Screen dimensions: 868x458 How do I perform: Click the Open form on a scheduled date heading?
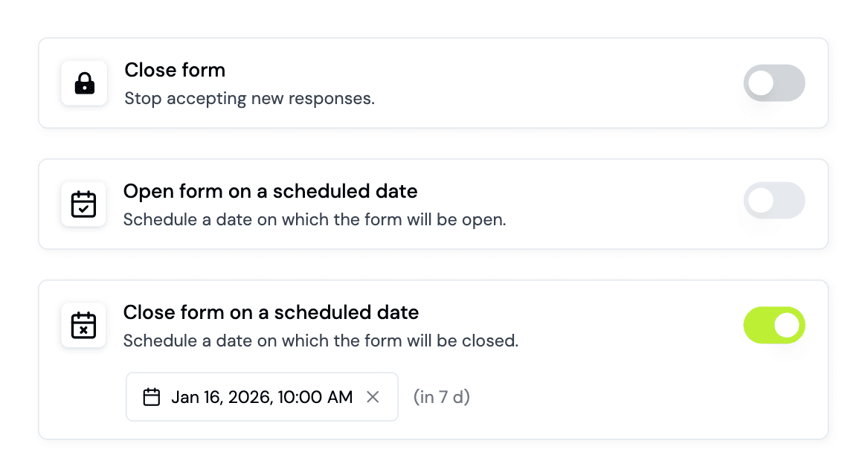coord(270,191)
